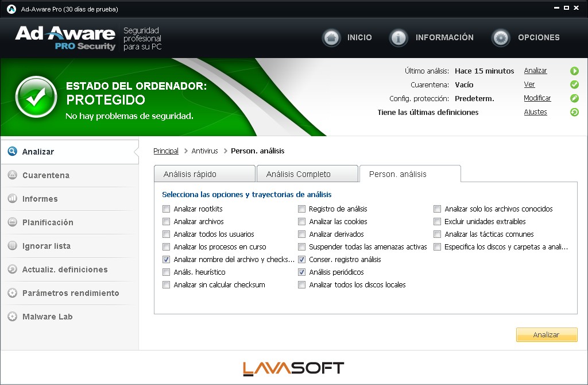This screenshot has height=385, width=588.
Task: Click the large green protected status checkmark
Action: [36, 97]
